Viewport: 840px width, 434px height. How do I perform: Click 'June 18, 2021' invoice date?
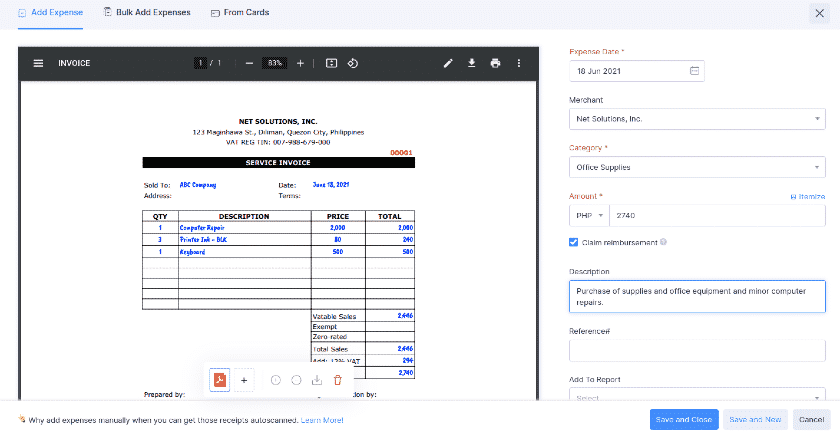click(x=331, y=185)
